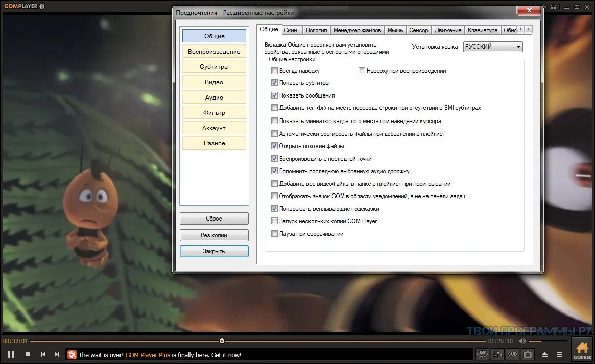Open the SUB subtitles button
The image size is (595, 364).
point(512,354)
